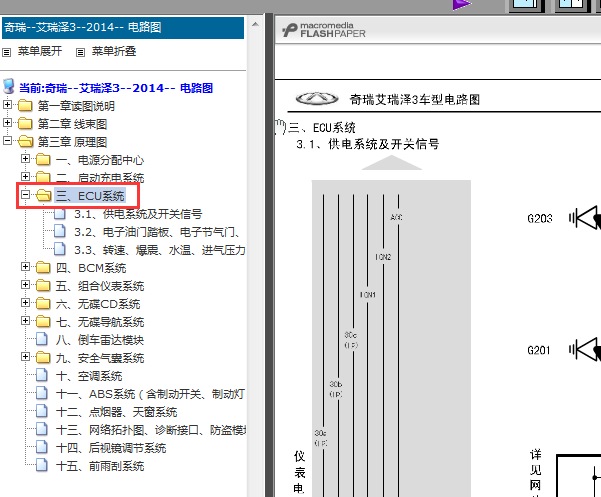Click the 菜单展开 list icon
The height and width of the screenshot is (497, 601).
(7, 52)
